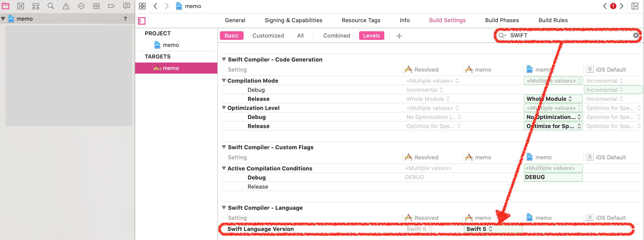Open Optimize for Speed project dropdown for Release
Viewport: 644px width, 240px height.
[x=553, y=126]
